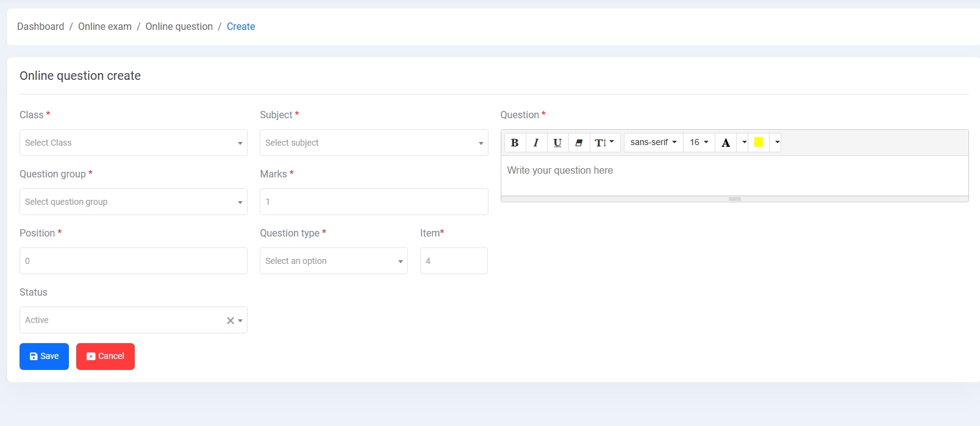Open the Select question group dropdown
This screenshot has width=980, height=426.
[134, 202]
